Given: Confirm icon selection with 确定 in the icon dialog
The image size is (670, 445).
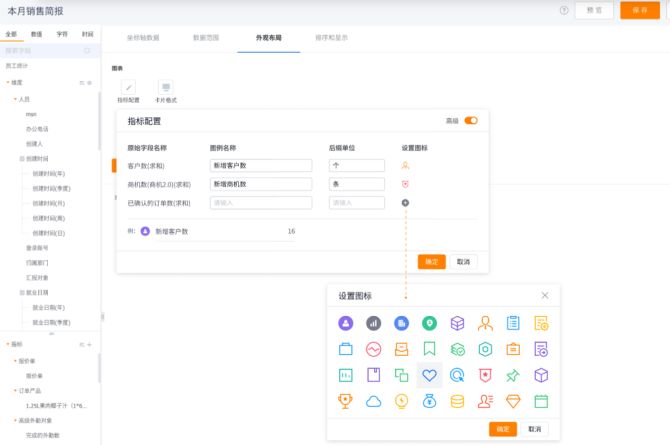Looking at the screenshot, I should click(503, 428).
